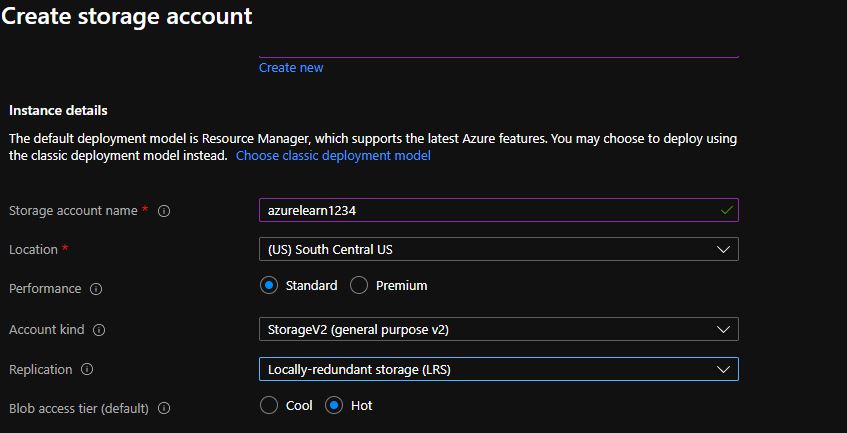Select Standard performance option
Screen dimensions: 847x433
click(269, 285)
